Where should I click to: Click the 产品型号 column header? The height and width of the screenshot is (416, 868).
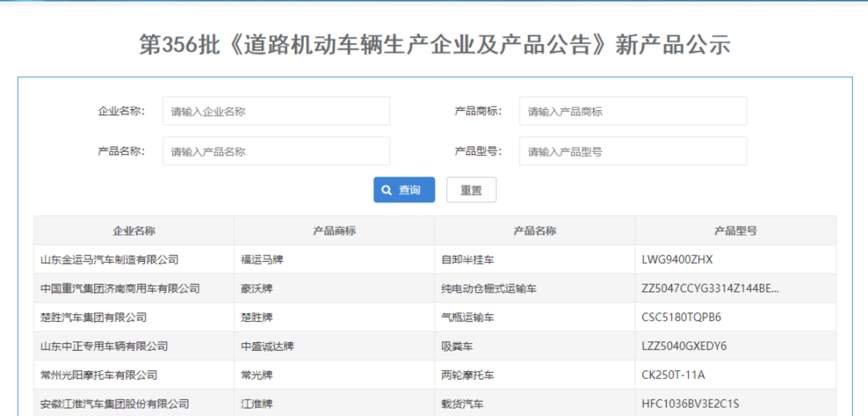coord(735,230)
